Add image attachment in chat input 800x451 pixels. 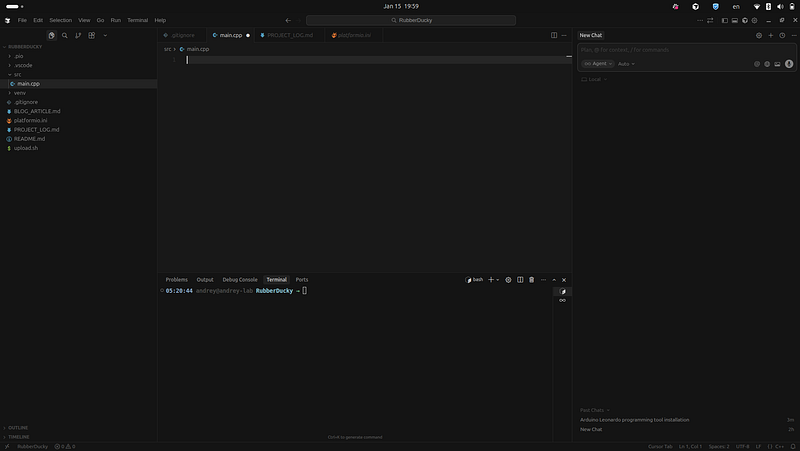777,64
